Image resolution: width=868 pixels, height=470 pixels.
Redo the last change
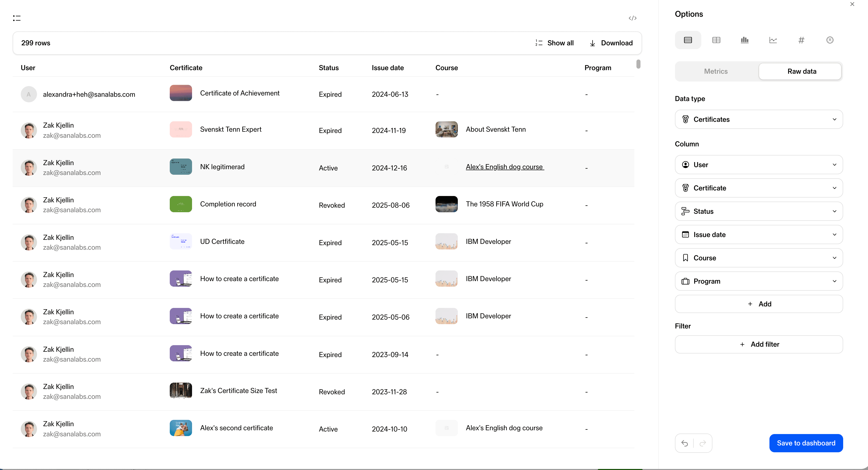click(x=703, y=443)
